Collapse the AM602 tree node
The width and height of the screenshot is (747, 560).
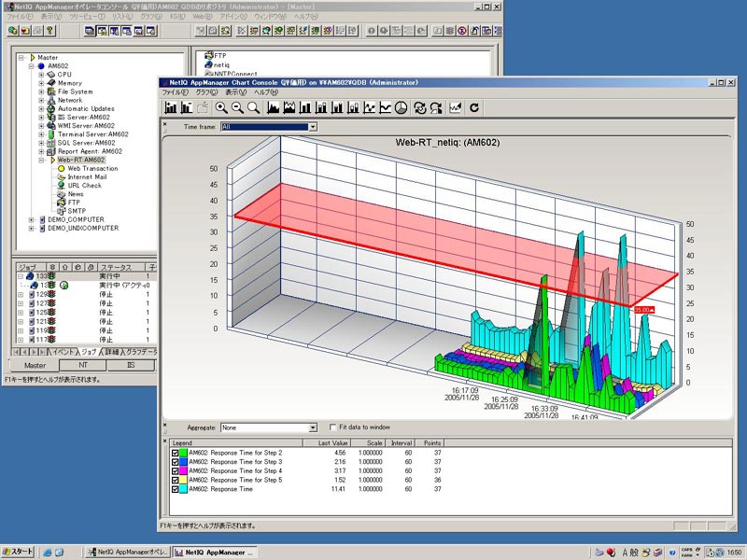31,66
